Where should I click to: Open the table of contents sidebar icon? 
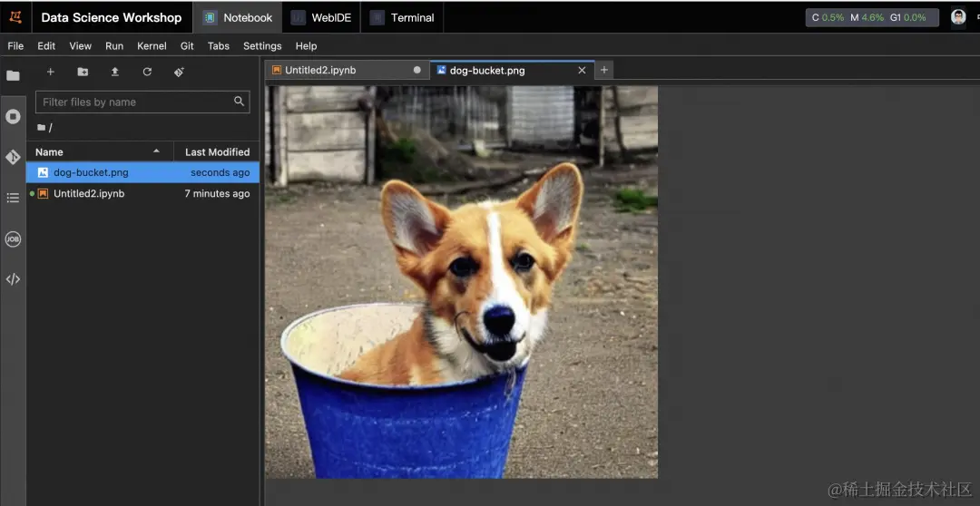[x=13, y=198]
